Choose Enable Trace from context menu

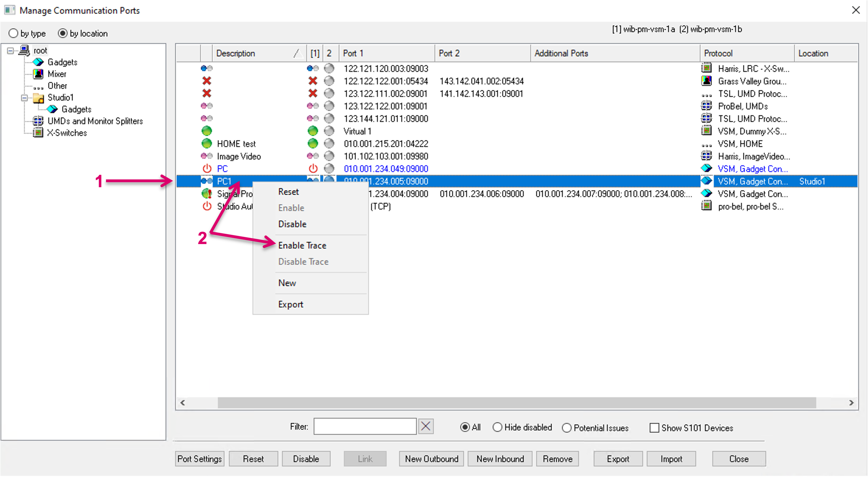(302, 246)
